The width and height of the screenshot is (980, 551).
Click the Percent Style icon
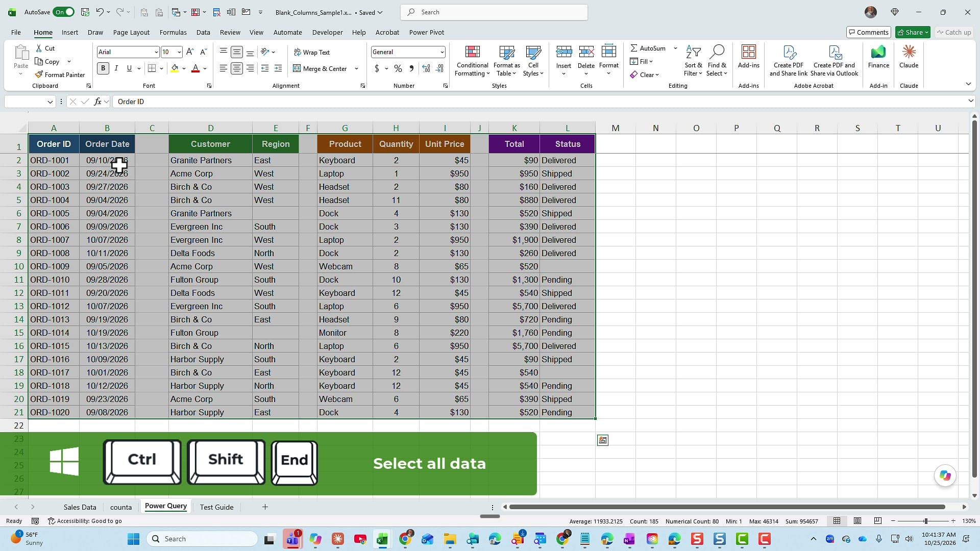tap(398, 68)
